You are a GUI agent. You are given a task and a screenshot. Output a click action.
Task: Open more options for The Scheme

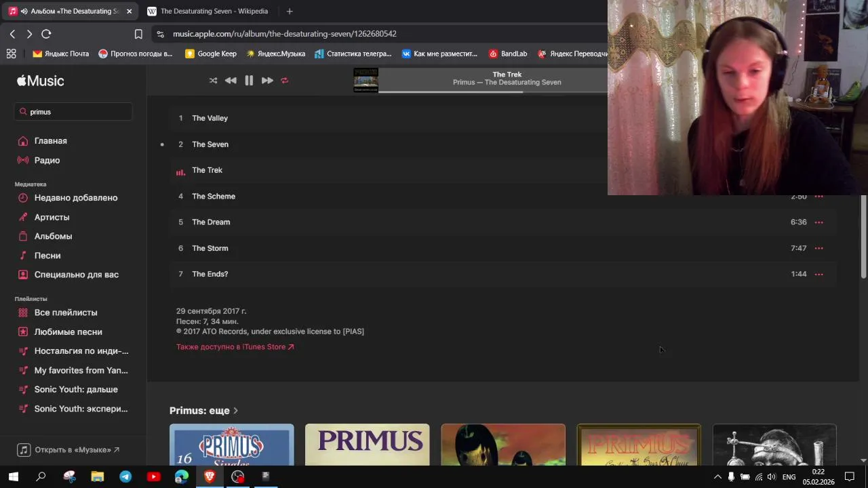[x=818, y=197]
